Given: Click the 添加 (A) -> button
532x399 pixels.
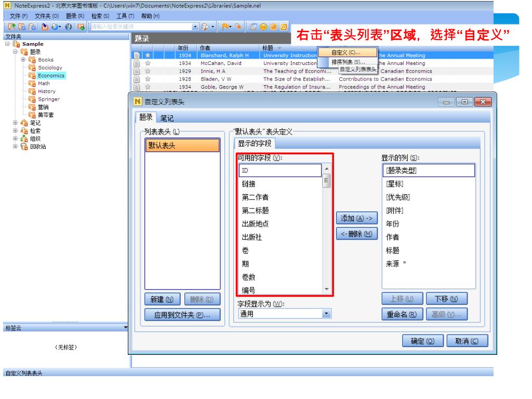Looking at the screenshot, I should (356, 219).
